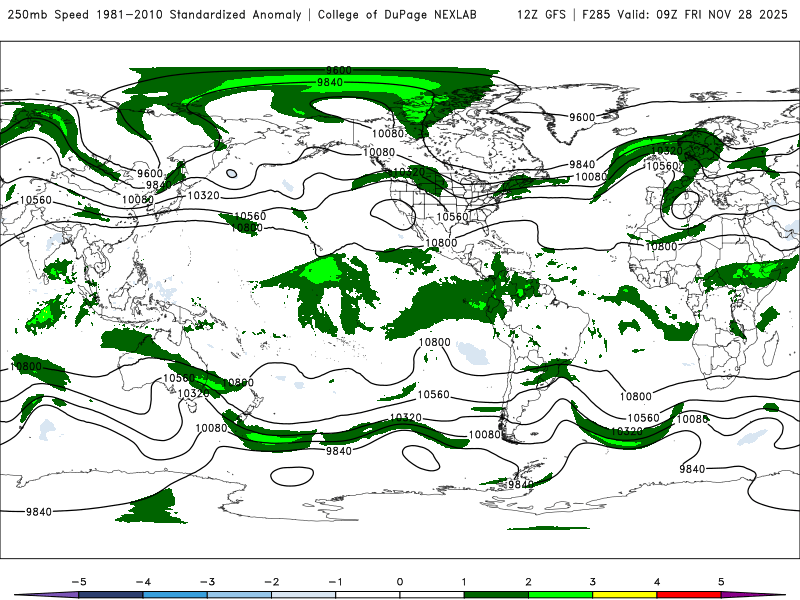This screenshot has height=600, width=800.
Task: Click the pale blue -2 to -1 colorbar segment
Action: pyautogui.click(x=304, y=595)
